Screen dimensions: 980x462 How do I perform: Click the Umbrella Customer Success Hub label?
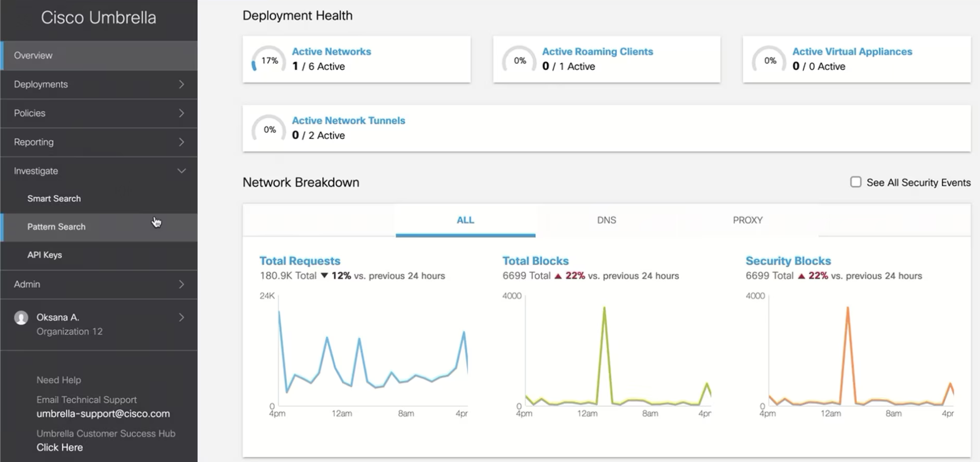pos(106,434)
